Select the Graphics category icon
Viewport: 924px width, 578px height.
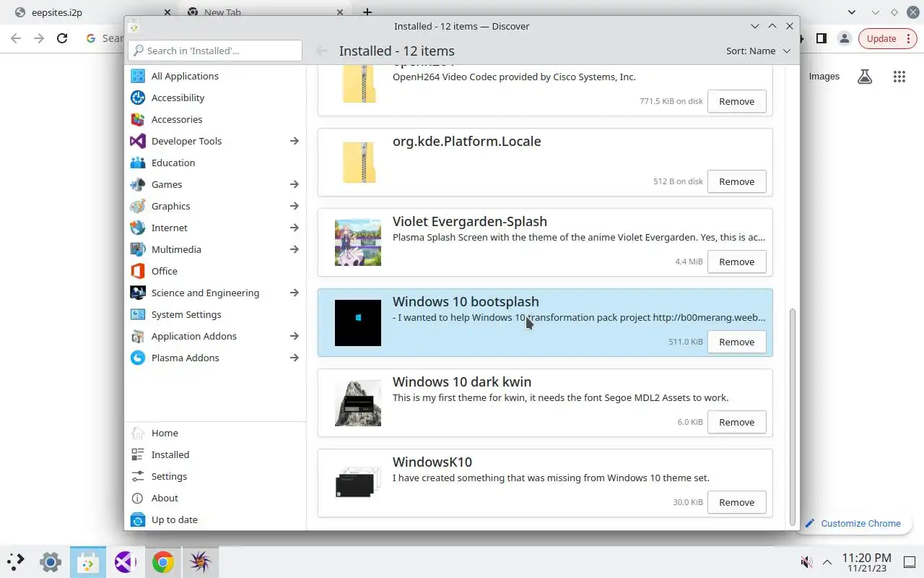(x=138, y=206)
